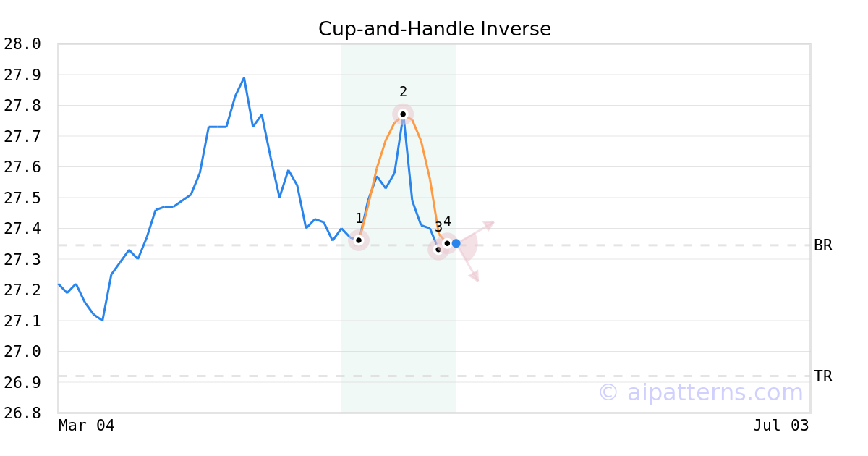868x456 pixels.
Task: Click the downward pink projection arrow
Action: [474, 276]
